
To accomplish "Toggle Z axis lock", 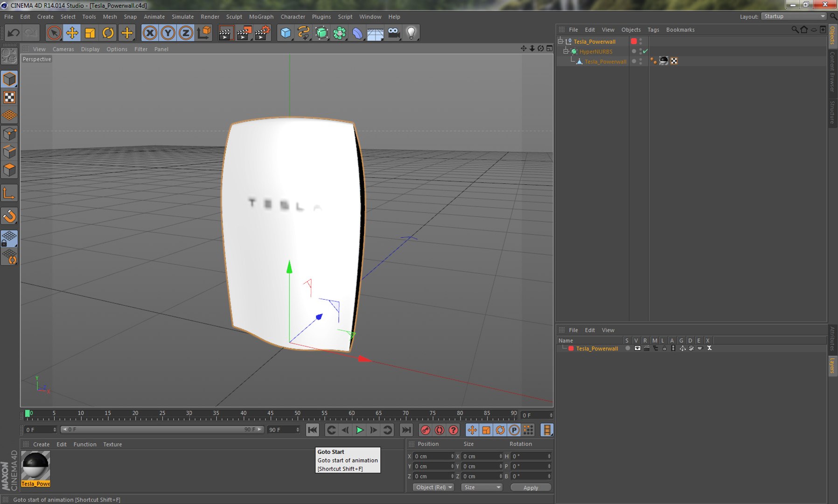I will [186, 33].
